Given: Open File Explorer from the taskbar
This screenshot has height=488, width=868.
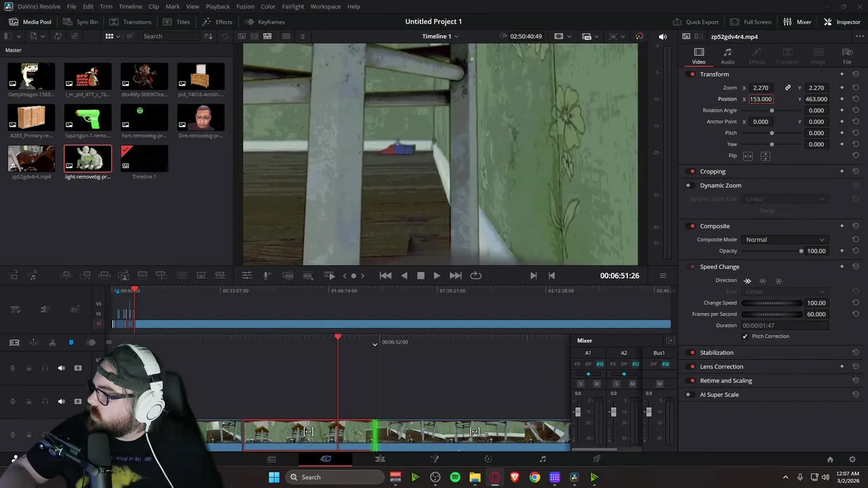Looking at the screenshot, I should point(475,477).
